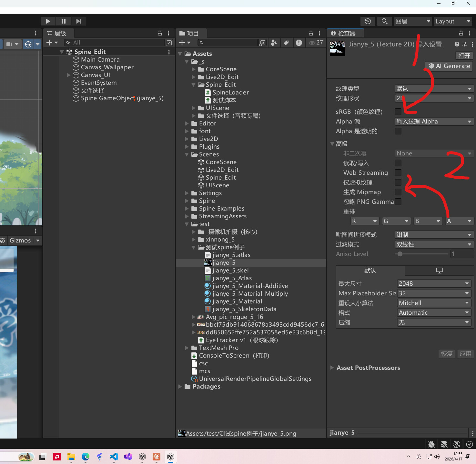Click the Play button in the toolbar
This screenshot has height=464, width=476.
(48, 21)
